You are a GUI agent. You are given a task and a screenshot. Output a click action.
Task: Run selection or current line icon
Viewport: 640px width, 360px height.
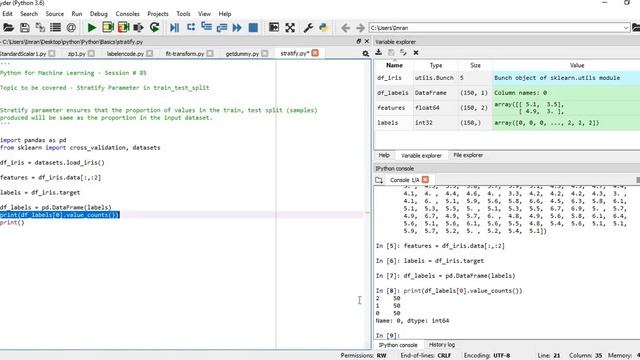(x=139, y=28)
